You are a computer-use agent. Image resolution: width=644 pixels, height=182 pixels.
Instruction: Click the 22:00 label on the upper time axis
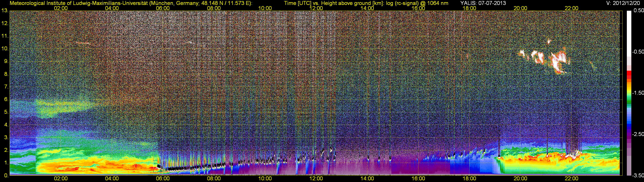point(571,8)
